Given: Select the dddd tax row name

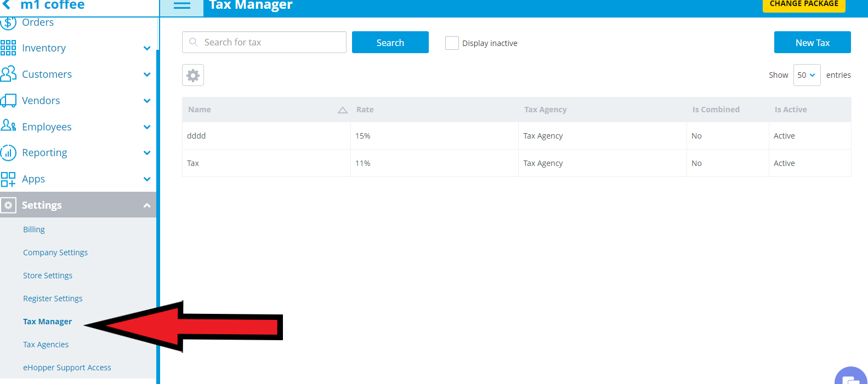Looking at the screenshot, I should point(196,136).
